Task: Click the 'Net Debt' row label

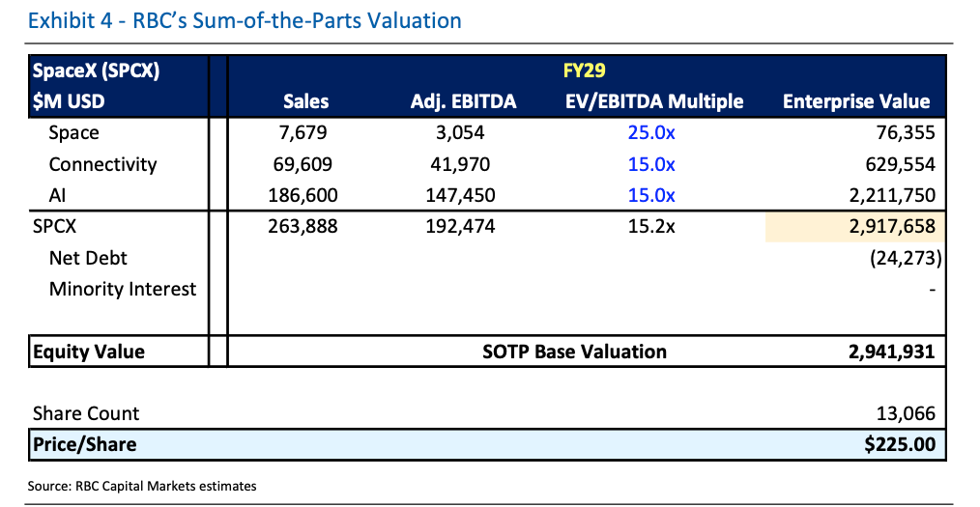Action: pyautogui.click(x=88, y=257)
